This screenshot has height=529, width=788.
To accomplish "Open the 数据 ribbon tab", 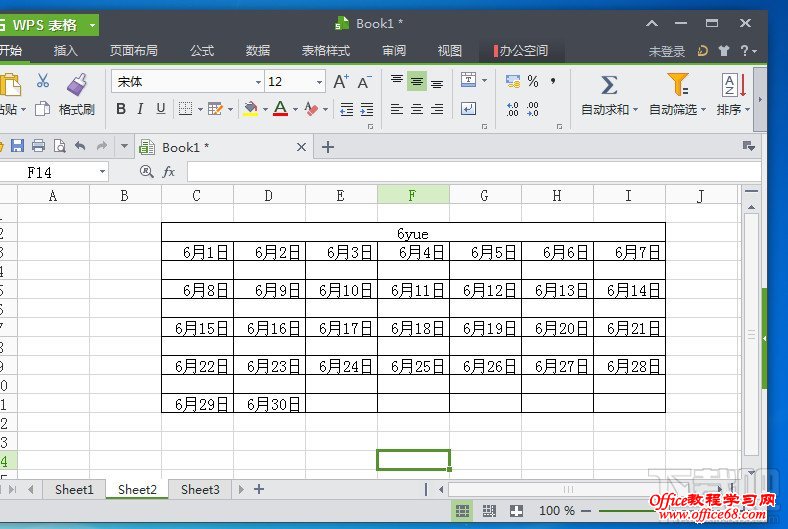I will point(258,51).
